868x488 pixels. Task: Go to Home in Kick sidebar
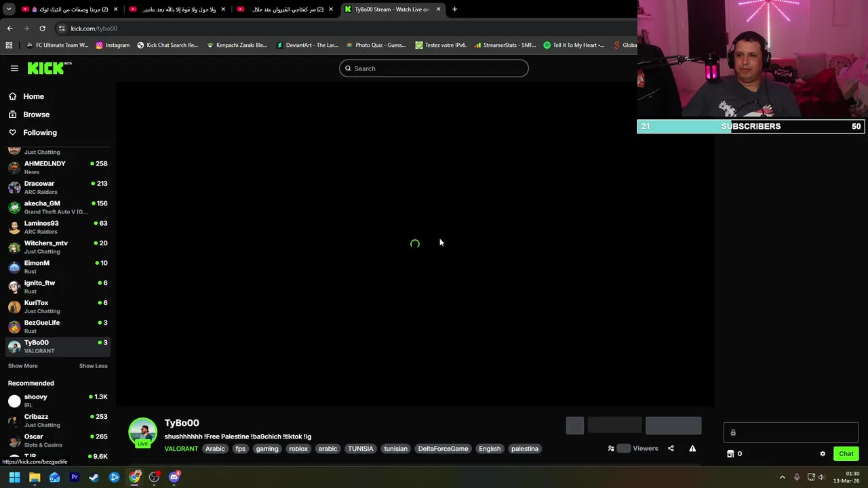33,96
